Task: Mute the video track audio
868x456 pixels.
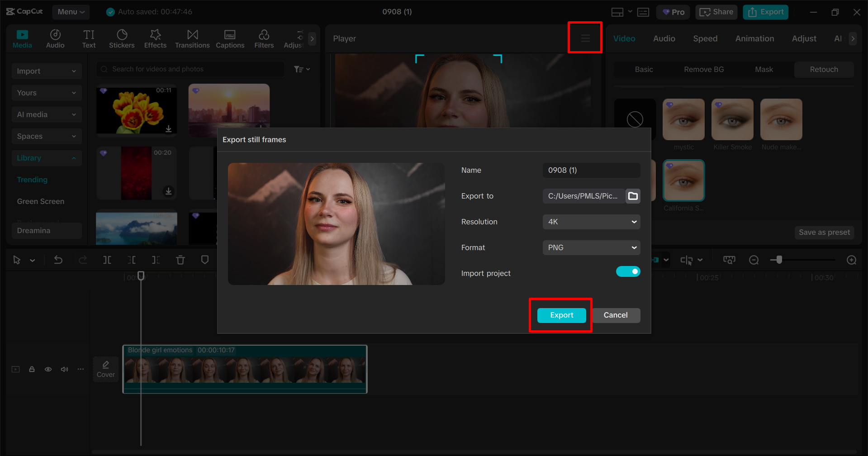Action: tap(64, 369)
